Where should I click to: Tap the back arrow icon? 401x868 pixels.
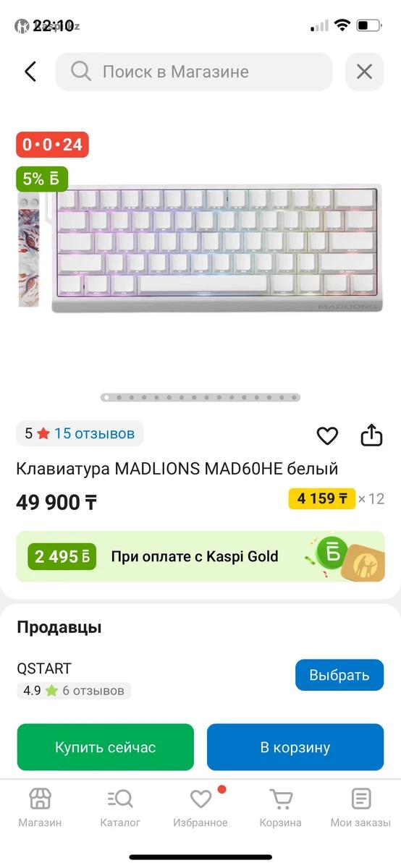click(x=30, y=72)
